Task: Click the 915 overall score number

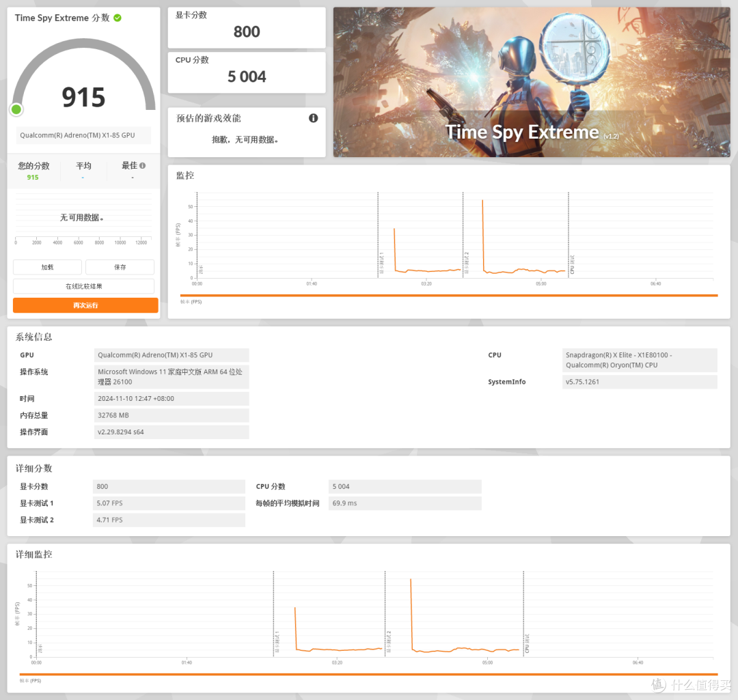Action: point(84,98)
